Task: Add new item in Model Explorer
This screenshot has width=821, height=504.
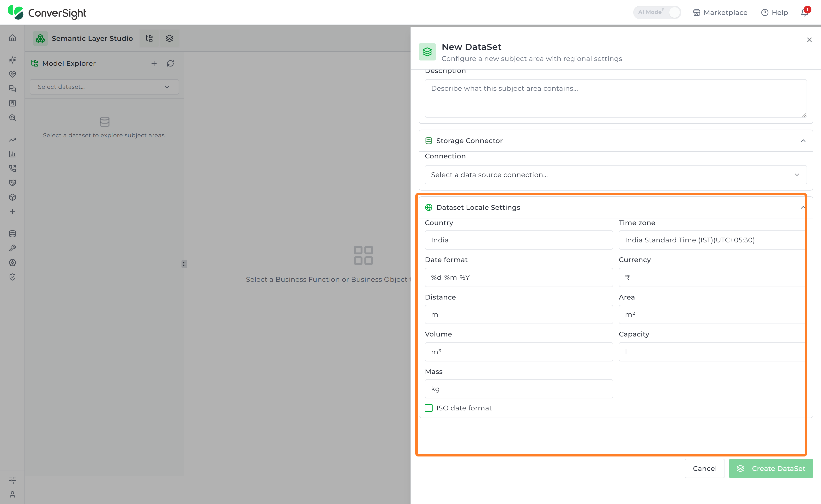Action: (x=154, y=63)
